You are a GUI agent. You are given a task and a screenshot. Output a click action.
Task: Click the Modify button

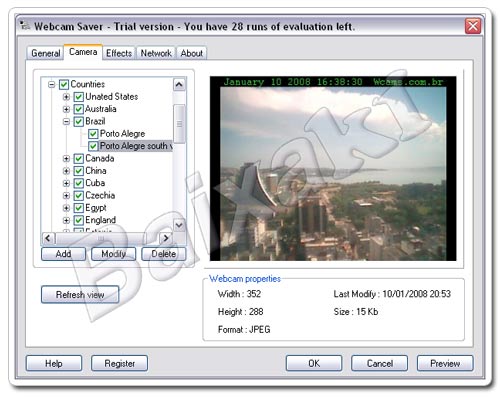coord(114,254)
